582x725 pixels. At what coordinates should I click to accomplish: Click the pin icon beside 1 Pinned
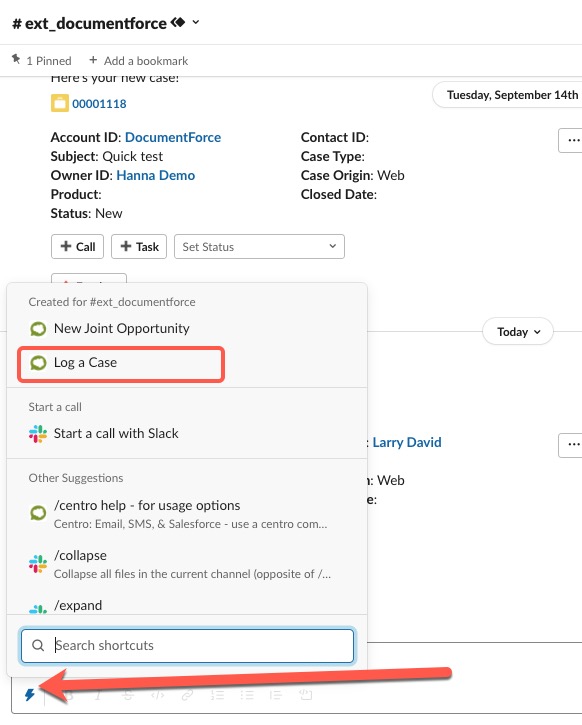pyautogui.click(x=16, y=59)
